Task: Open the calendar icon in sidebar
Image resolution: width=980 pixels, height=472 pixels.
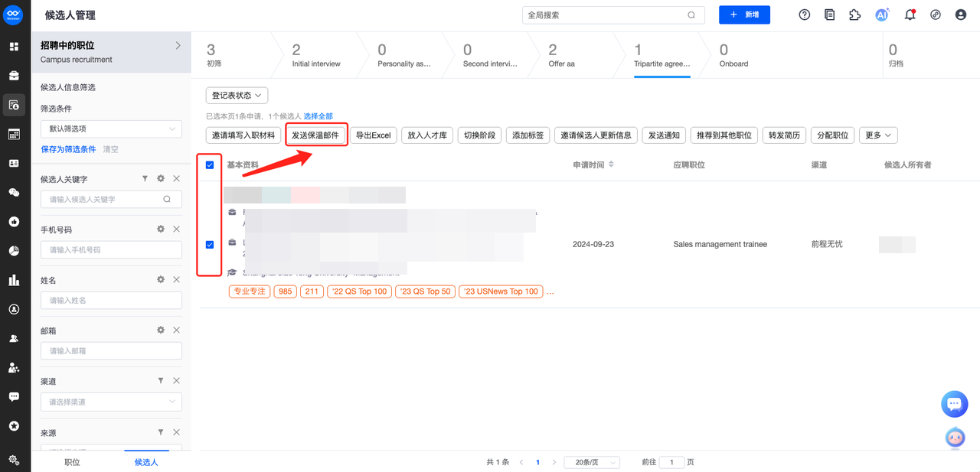Action: click(x=14, y=134)
